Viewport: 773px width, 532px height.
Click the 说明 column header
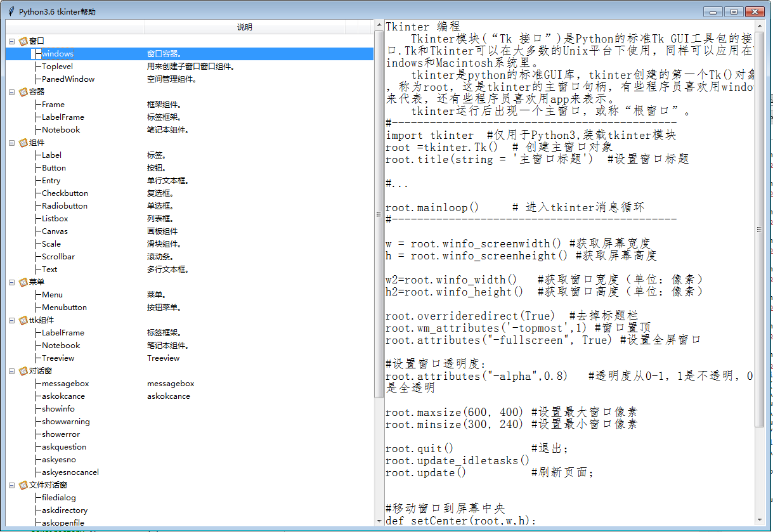click(245, 27)
